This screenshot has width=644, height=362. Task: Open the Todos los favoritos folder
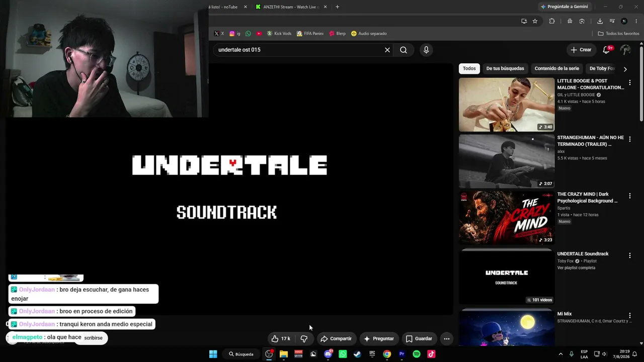point(618,34)
